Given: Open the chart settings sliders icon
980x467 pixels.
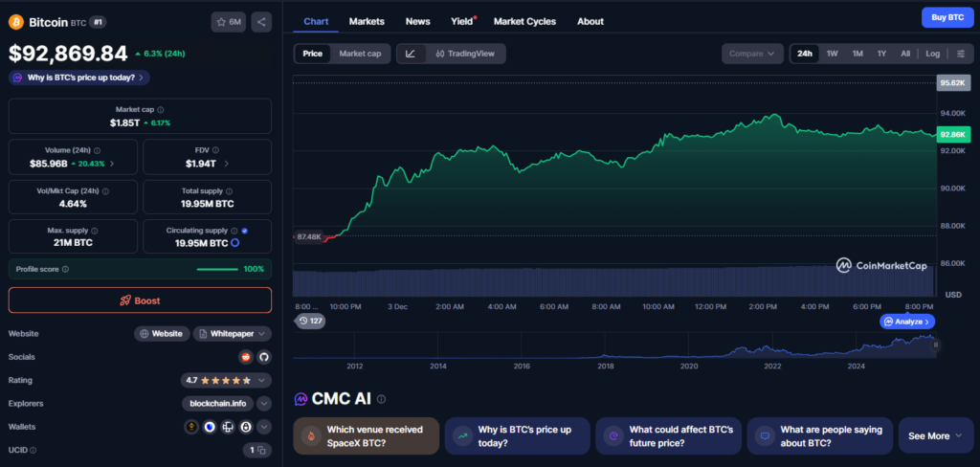Looking at the screenshot, I should (x=961, y=54).
